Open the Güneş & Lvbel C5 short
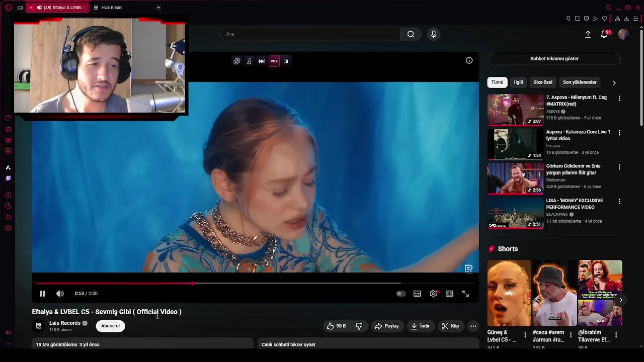 pos(509,293)
